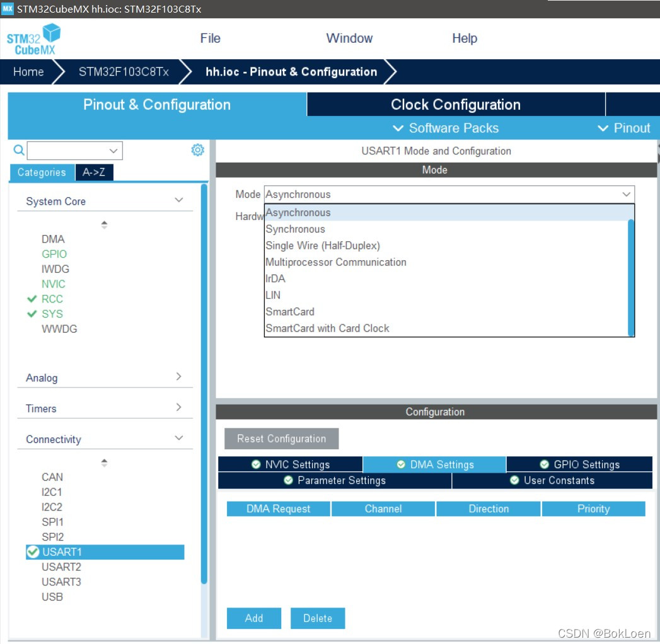Viewport: 660px width, 644px height.
Task: Select USART2 peripheral
Action: (x=61, y=567)
